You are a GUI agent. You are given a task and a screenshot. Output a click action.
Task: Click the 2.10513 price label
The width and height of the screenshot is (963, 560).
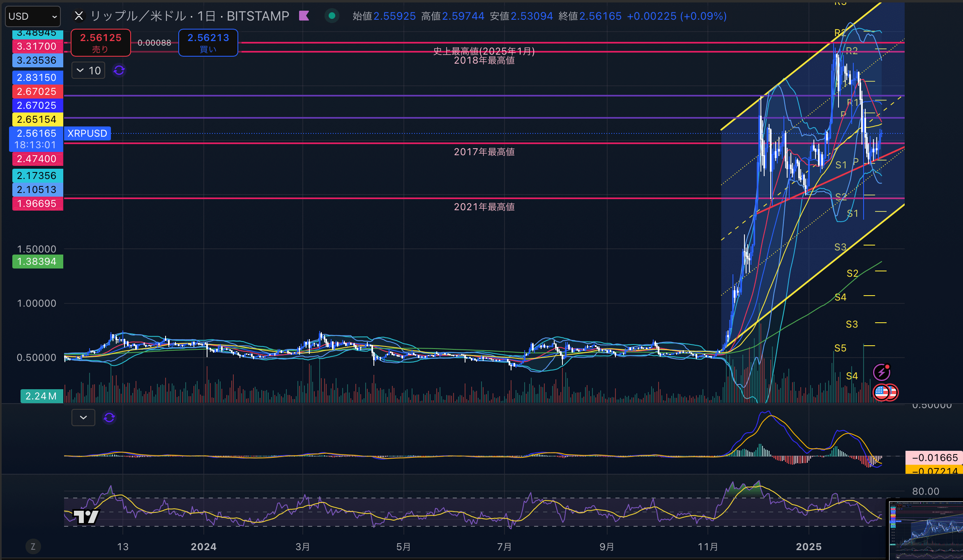[38, 190]
